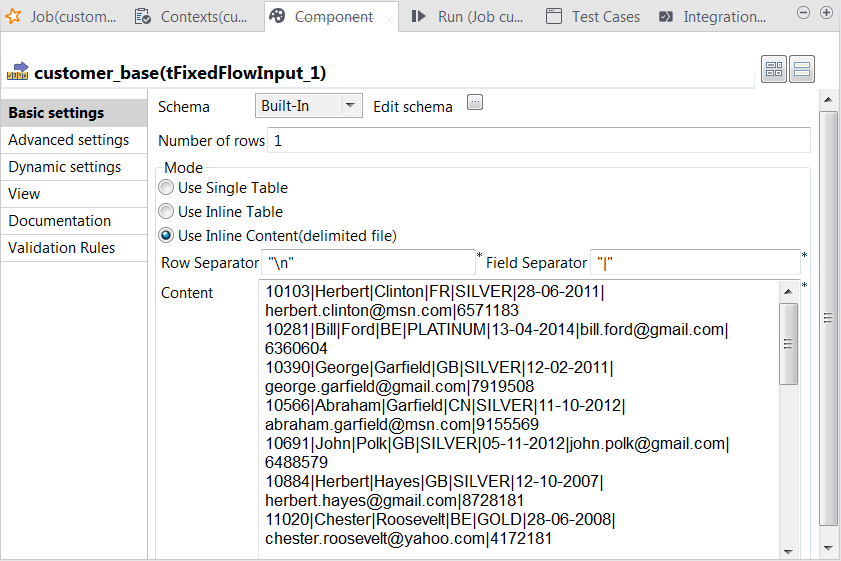Open Validation Rules section
841x561 pixels.
click(x=62, y=248)
